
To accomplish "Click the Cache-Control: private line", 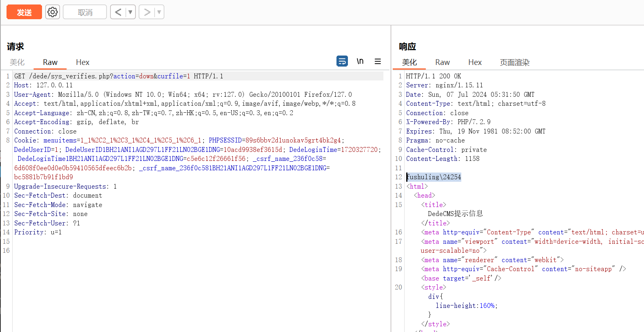I will pyautogui.click(x=446, y=149).
